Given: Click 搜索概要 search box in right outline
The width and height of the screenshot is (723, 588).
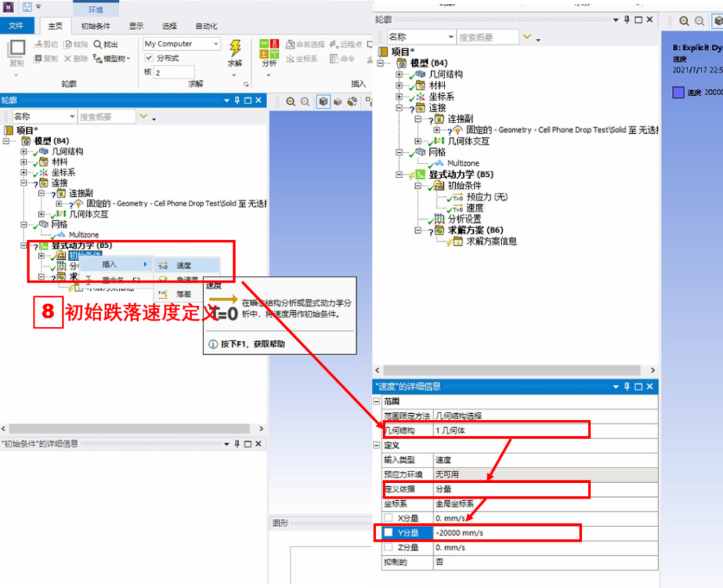Looking at the screenshot, I should (x=487, y=37).
